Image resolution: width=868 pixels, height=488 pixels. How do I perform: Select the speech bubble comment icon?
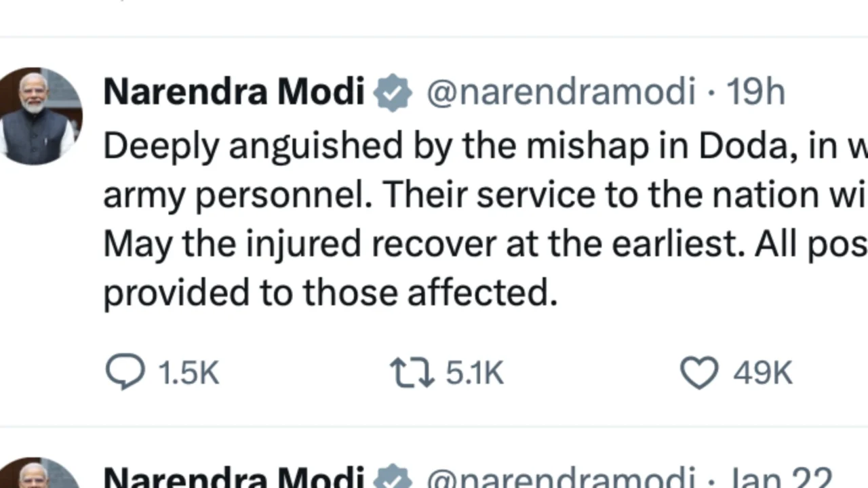[x=125, y=371]
